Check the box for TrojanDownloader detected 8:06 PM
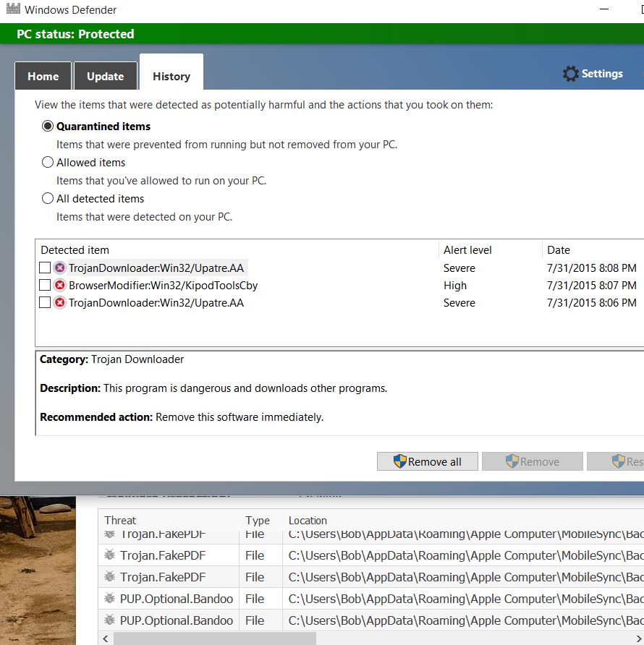The width and height of the screenshot is (644, 645). (45, 302)
